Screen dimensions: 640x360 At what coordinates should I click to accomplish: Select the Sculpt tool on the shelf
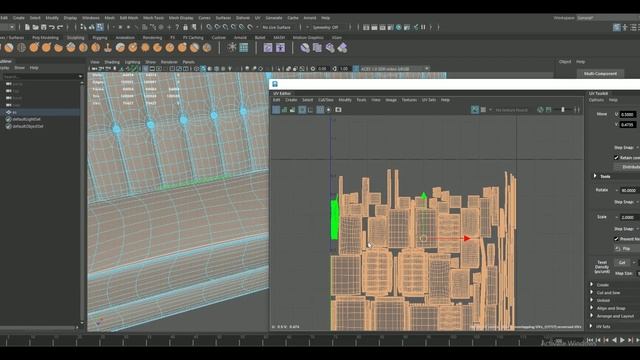(9, 48)
